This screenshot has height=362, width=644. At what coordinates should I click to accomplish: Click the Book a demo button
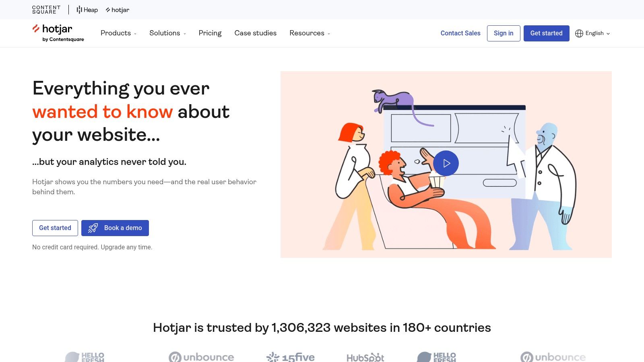click(115, 228)
